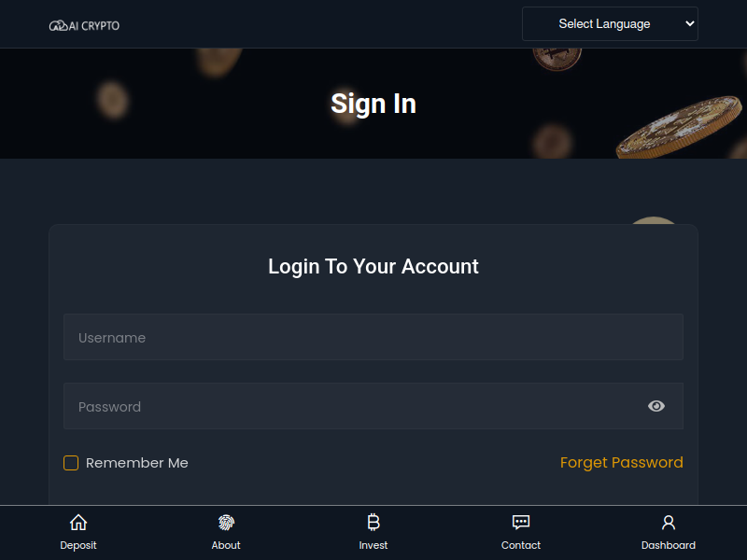Focus the Username input field
This screenshot has height=560, width=747.
(x=373, y=337)
